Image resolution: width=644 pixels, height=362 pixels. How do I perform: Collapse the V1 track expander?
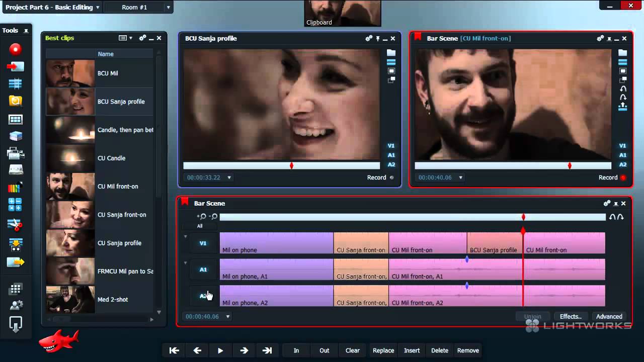tap(185, 236)
